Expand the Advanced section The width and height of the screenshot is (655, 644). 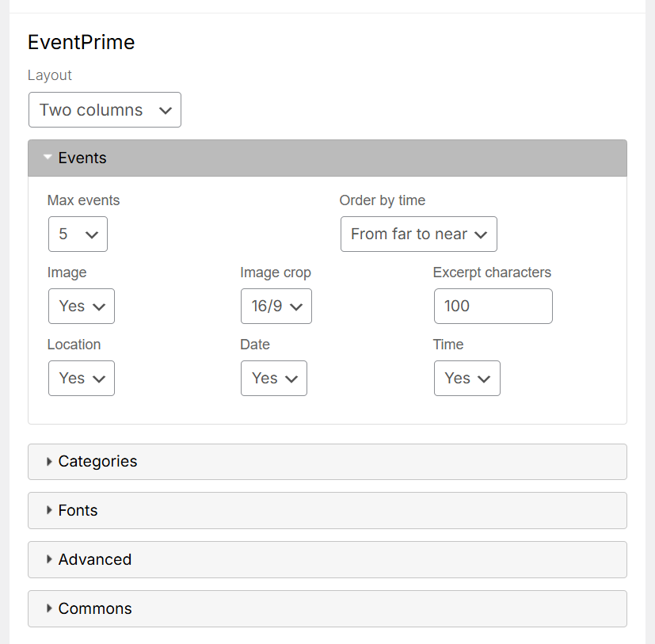point(327,559)
